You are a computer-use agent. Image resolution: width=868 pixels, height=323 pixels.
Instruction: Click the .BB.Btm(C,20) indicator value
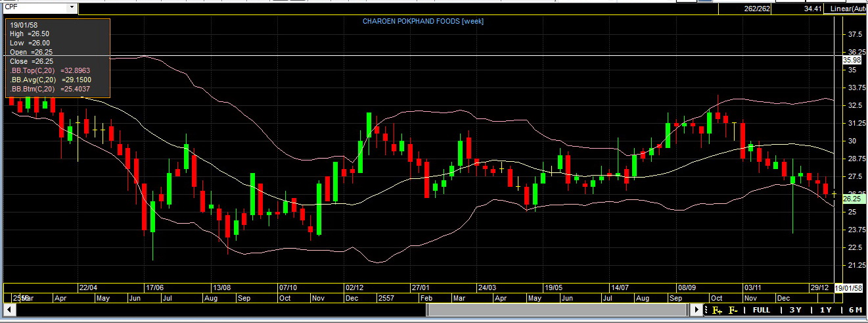click(50, 88)
